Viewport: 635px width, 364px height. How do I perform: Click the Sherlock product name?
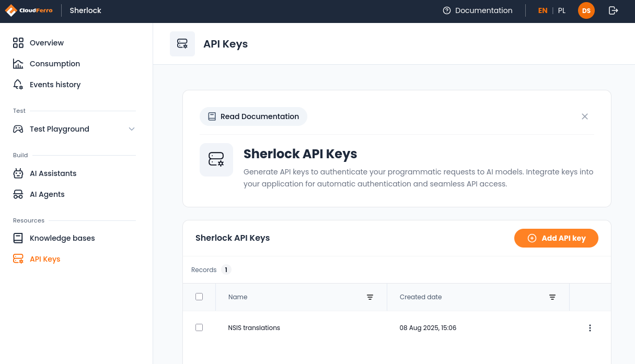coord(86,10)
